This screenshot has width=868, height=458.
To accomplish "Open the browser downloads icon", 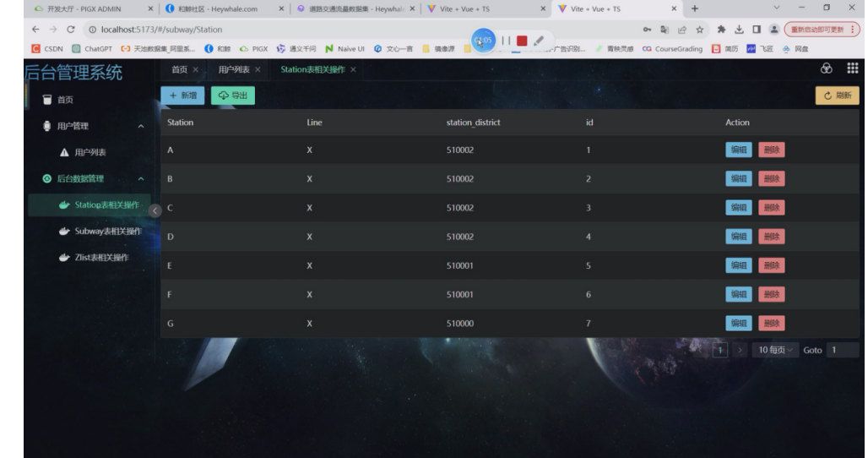I will [739, 30].
